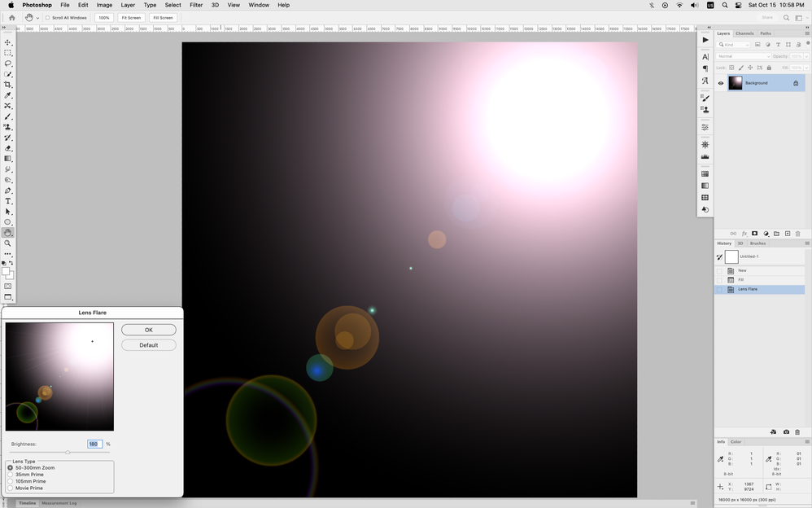Click the Delete layer trash icon
Viewport: 812px width, 508px height.
(x=797, y=234)
